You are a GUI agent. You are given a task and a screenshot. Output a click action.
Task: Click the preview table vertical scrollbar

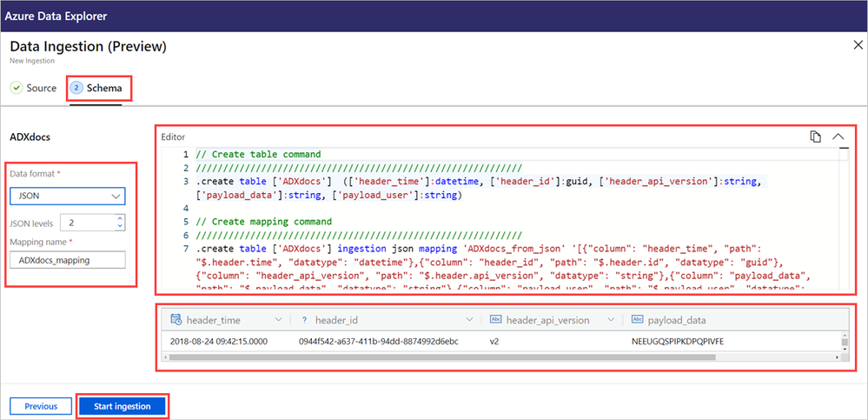coord(845,342)
